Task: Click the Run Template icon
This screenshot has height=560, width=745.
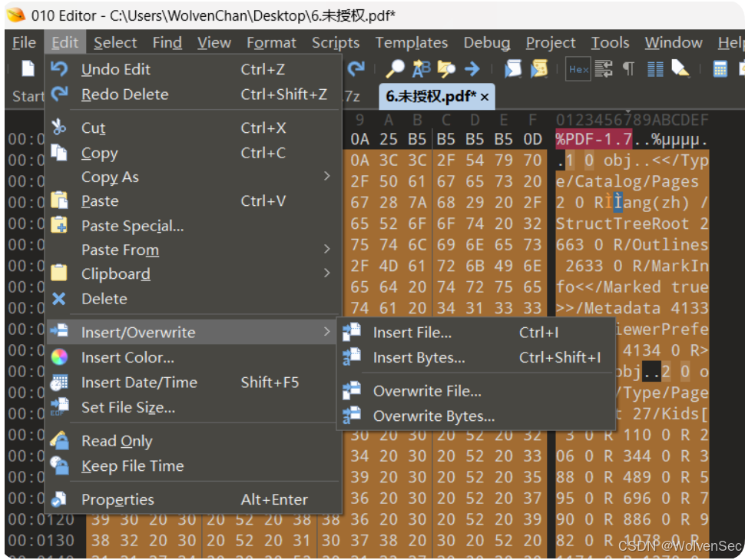Action: pos(539,69)
